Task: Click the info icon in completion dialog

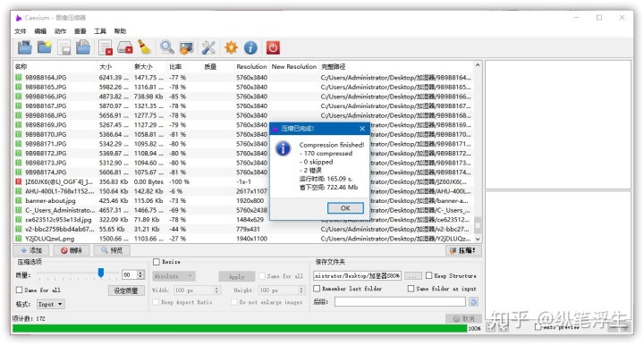Action: (x=284, y=148)
